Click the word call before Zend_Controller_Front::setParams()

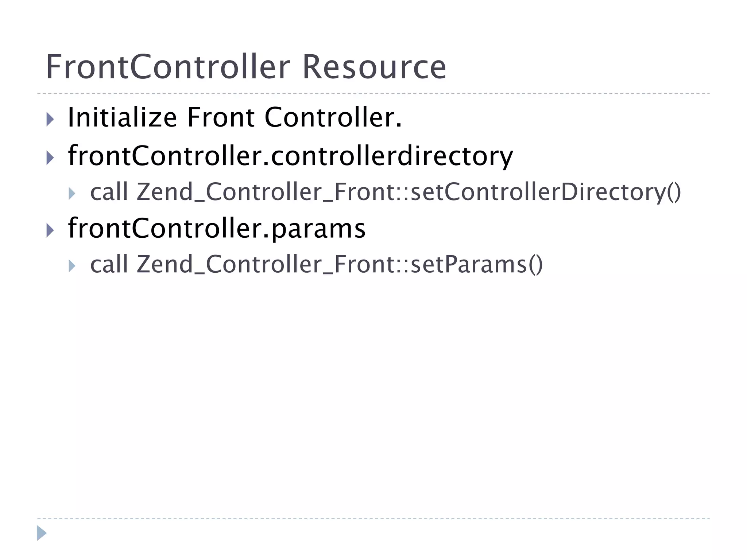pyautogui.click(x=109, y=264)
